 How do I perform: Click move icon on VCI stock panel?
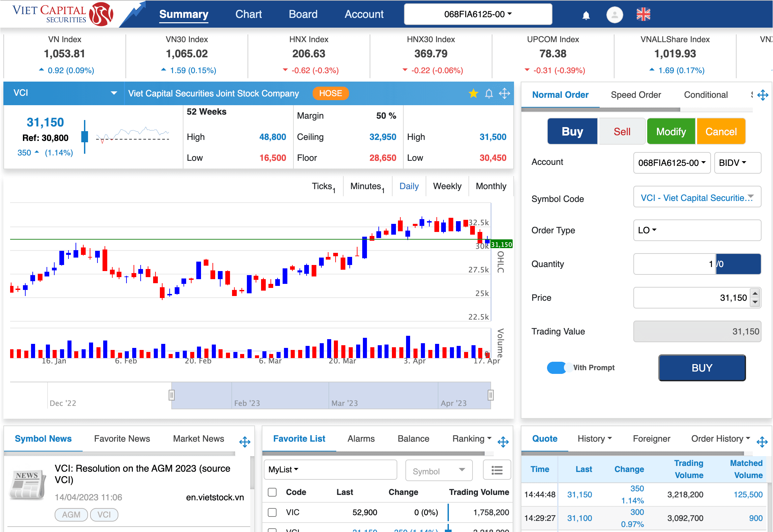[x=505, y=93]
